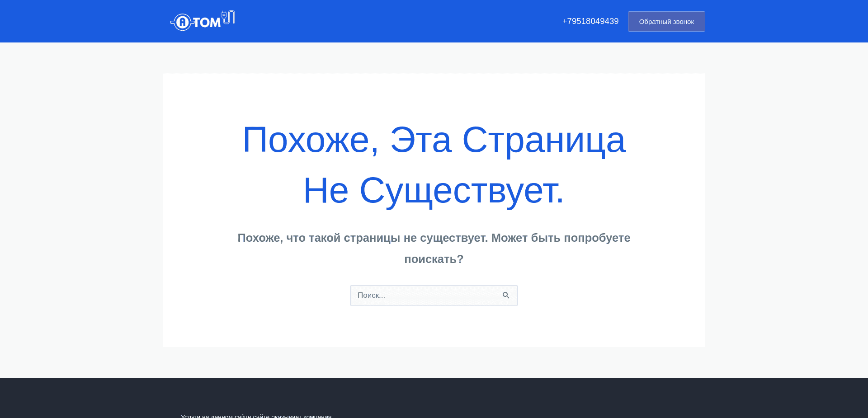The height and width of the screenshot is (418, 868).
Task: Click the 'Похоже, Эта Страница' headline
Action: (x=434, y=141)
